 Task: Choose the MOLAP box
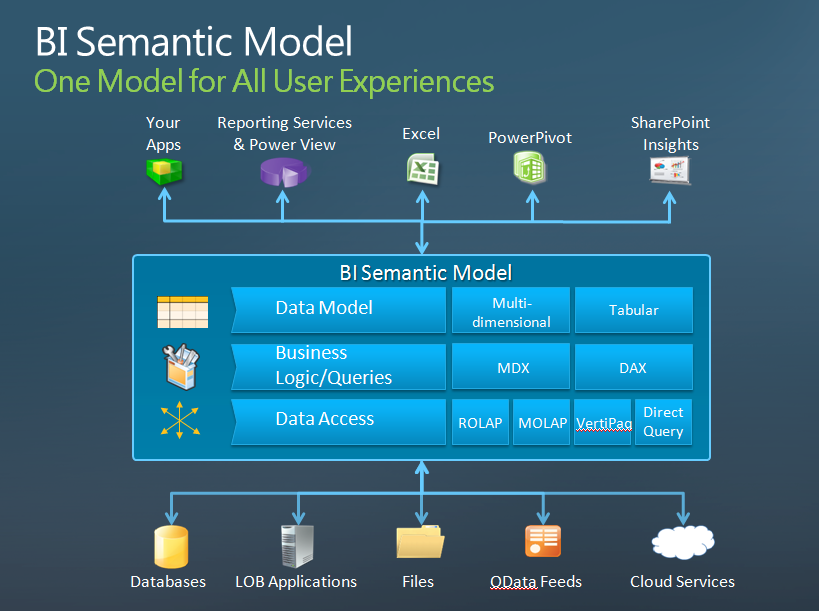click(542, 422)
